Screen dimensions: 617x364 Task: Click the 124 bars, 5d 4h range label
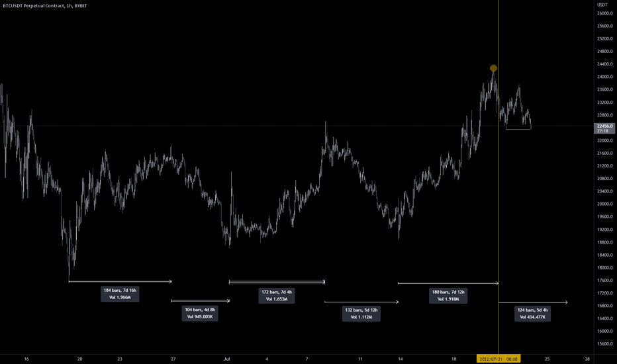(532, 314)
